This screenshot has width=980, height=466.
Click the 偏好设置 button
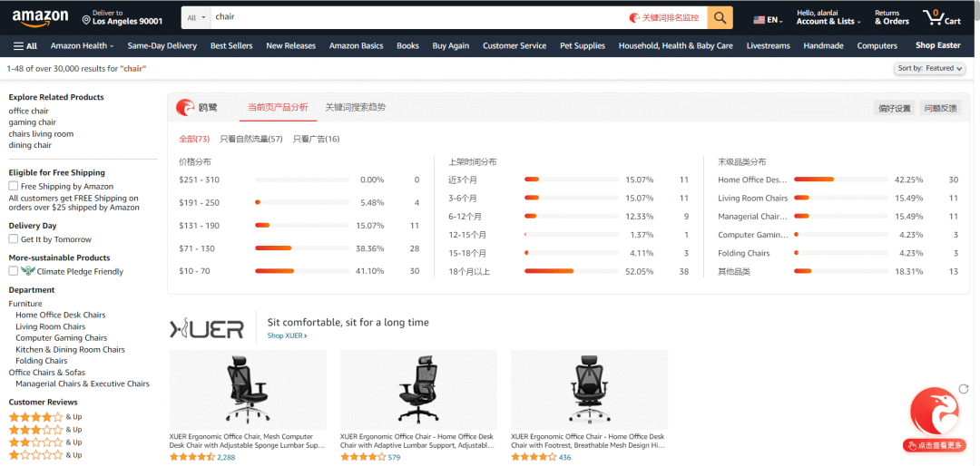click(894, 108)
